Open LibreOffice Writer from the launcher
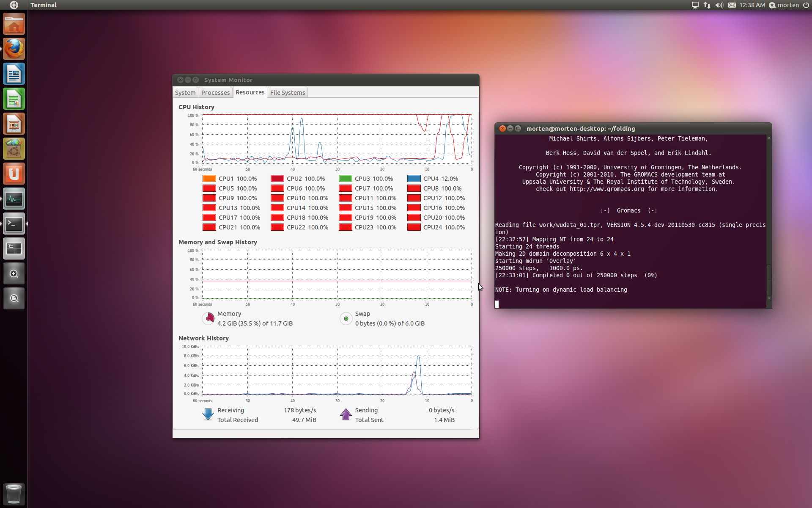 14,74
